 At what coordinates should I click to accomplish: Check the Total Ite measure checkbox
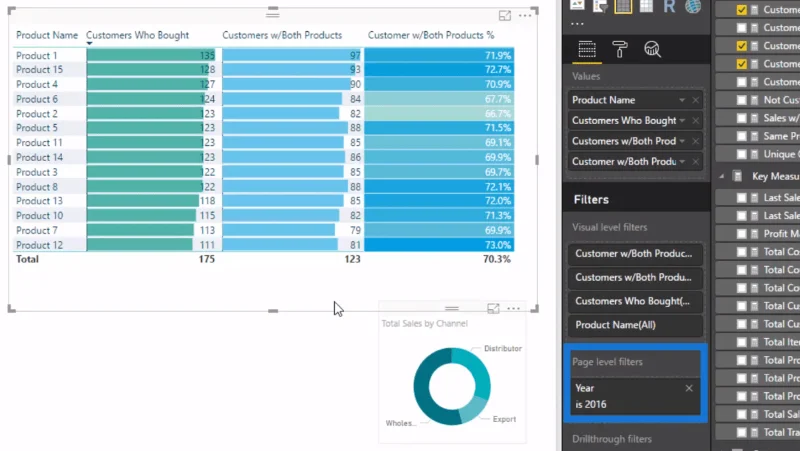(x=741, y=342)
